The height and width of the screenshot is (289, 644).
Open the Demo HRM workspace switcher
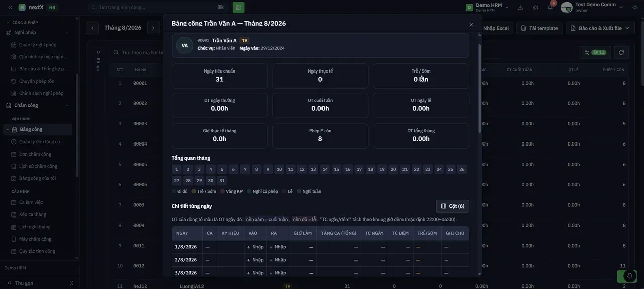[x=487, y=7]
